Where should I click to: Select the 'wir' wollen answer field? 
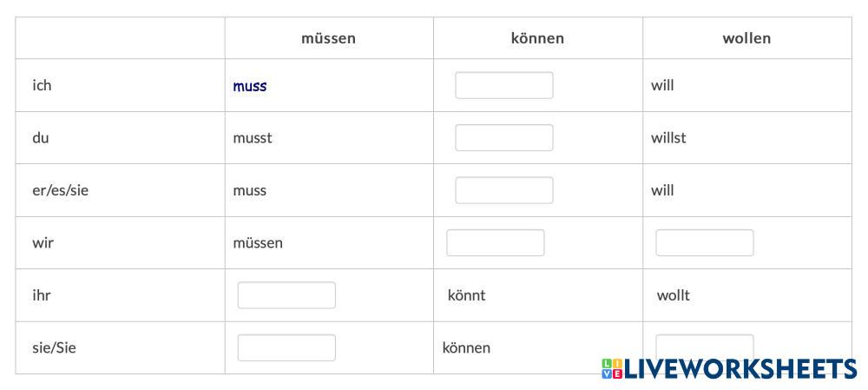704,242
